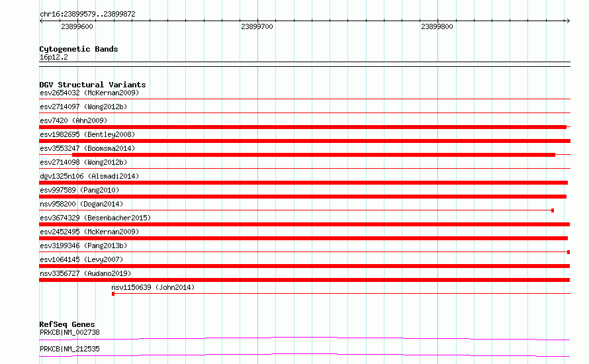Click the small red end block of nsv958200
This screenshot has height=364, width=589.
coord(553,210)
